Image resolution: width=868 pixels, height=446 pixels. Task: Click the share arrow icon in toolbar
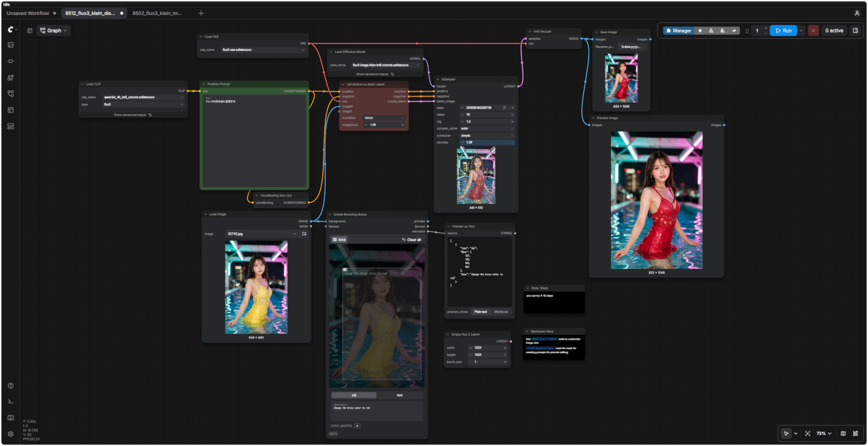pos(734,31)
